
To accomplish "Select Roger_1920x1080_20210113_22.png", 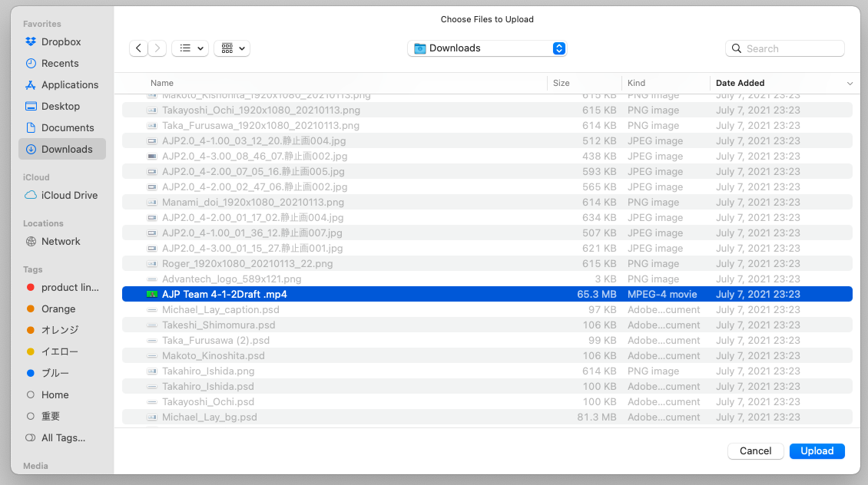I will tap(487, 264).
